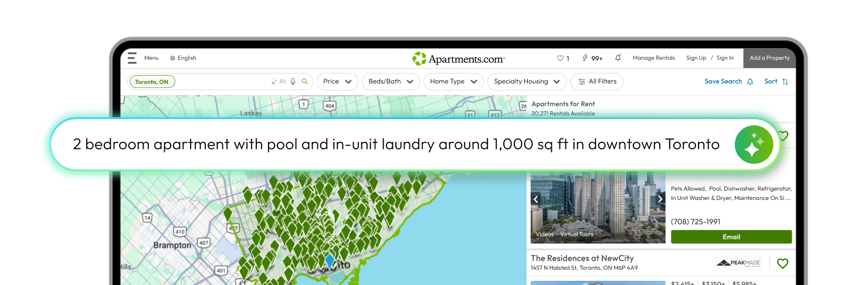Expand the Beds/Bath dropdown
The height and width of the screenshot is (285, 868).
pos(391,82)
